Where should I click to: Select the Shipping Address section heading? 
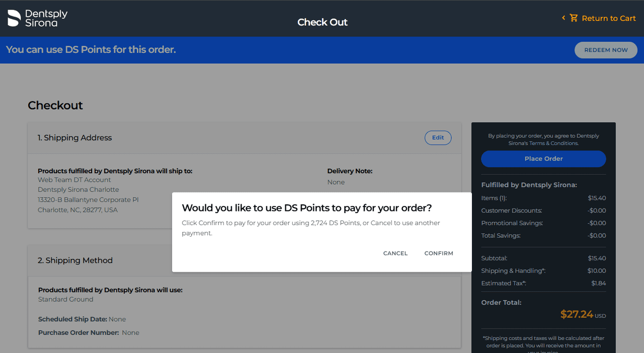point(75,137)
